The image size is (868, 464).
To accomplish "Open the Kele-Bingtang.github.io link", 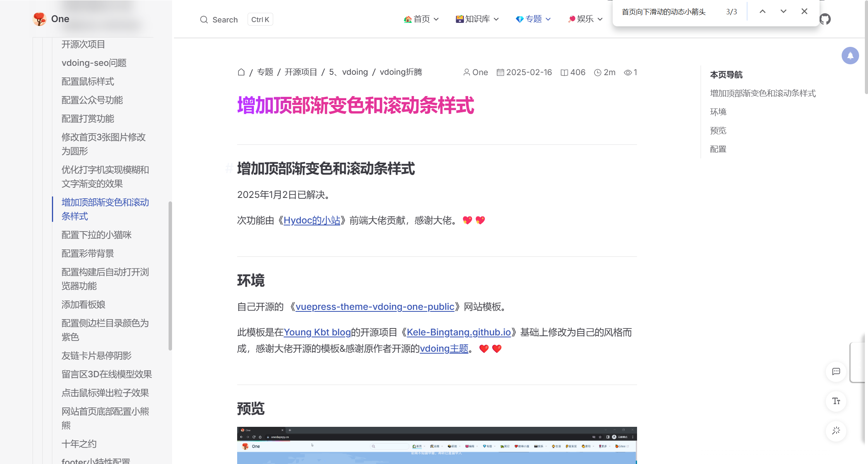I will pos(459,332).
